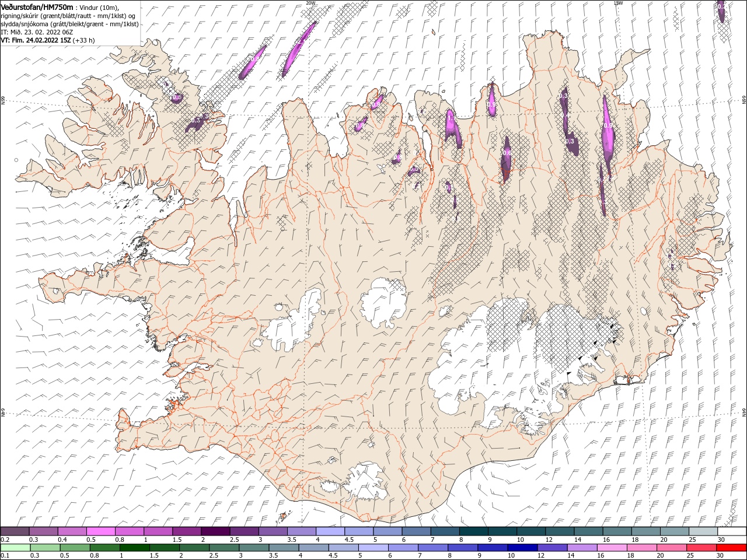Image resolution: width=747 pixels, height=560 pixels.
Task: Select the palest green 0.1 rain swatch
Action: point(15,548)
